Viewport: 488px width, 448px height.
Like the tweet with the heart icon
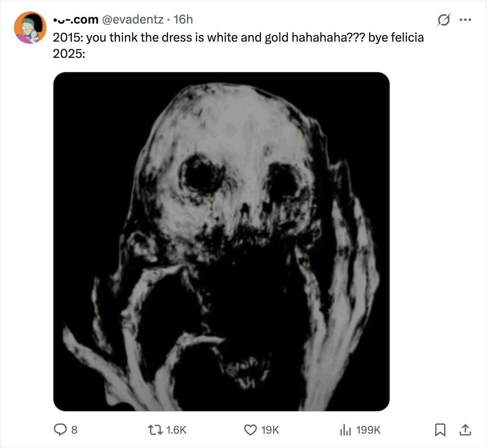(x=251, y=430)
